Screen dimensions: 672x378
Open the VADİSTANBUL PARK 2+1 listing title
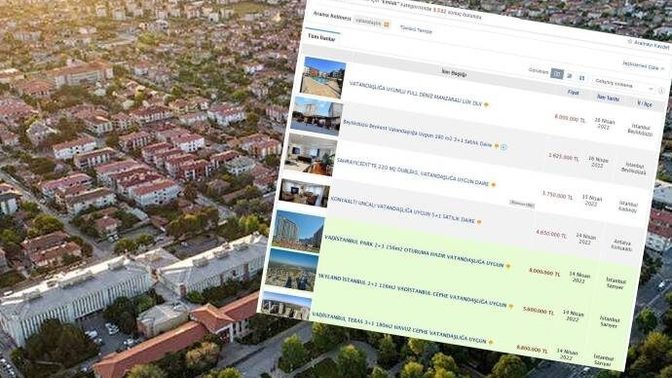click(x=414, y=251)
